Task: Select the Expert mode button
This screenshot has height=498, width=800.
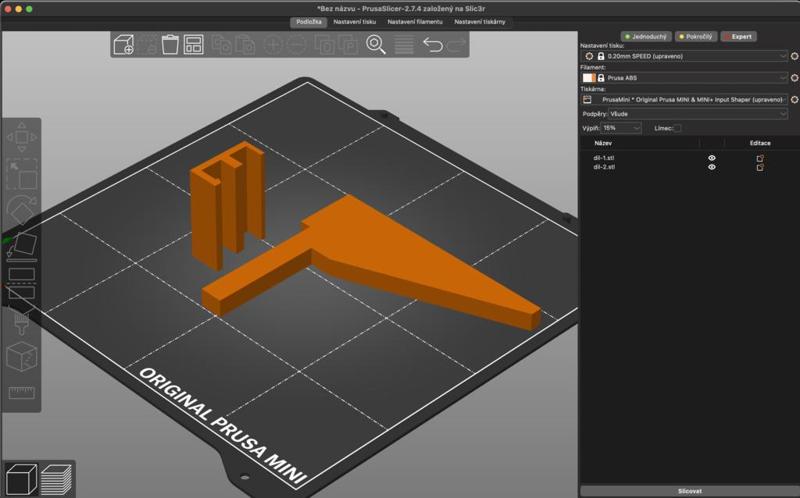Action: click(x=739, y=37)
